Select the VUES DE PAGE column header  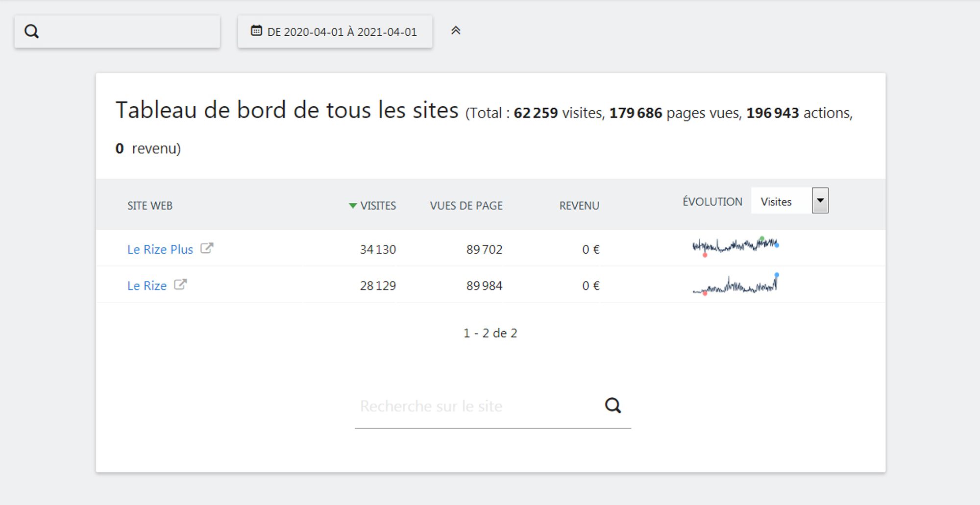tap(465, 206)
